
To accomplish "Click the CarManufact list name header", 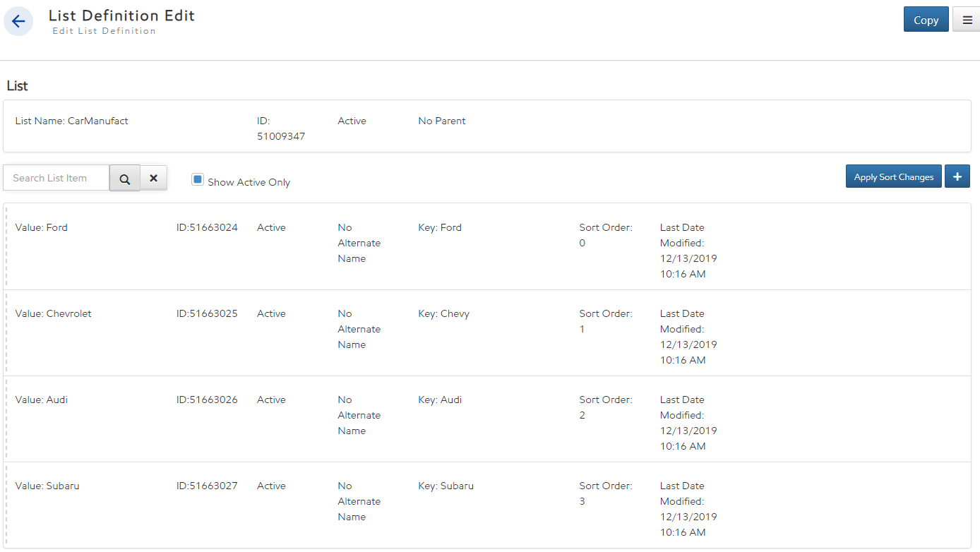I will coord(71,121).
